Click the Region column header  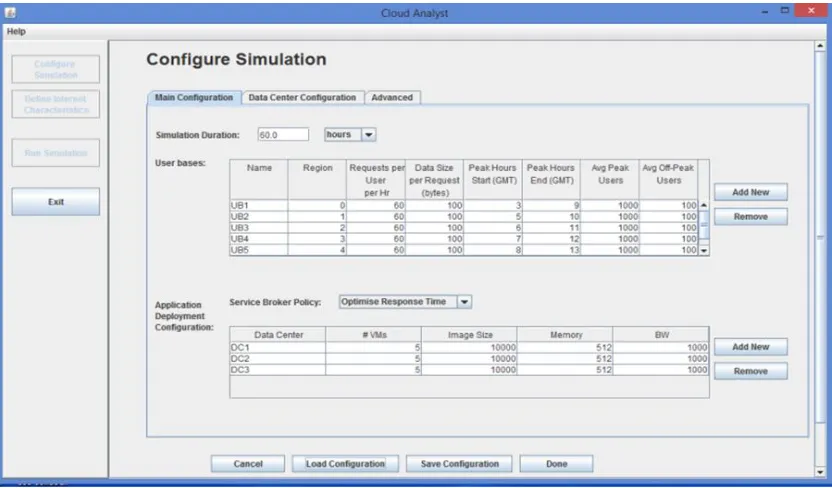tap(317, 180)
